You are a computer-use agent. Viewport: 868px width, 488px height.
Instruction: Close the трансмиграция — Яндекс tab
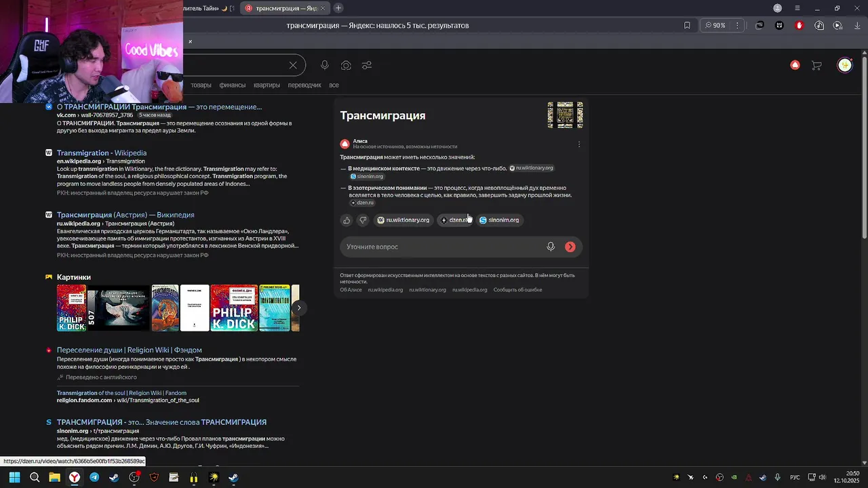pos(323,8)
